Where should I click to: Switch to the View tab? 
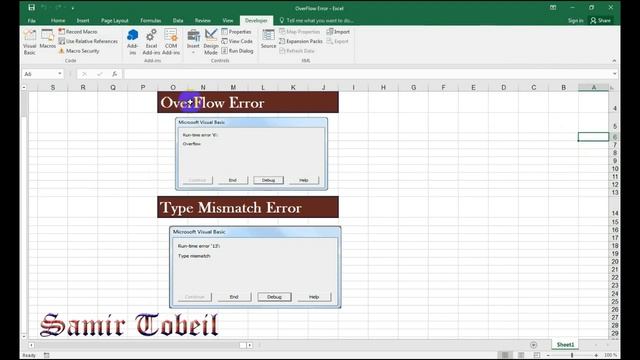pyautogui.click(x=228, y=20)
